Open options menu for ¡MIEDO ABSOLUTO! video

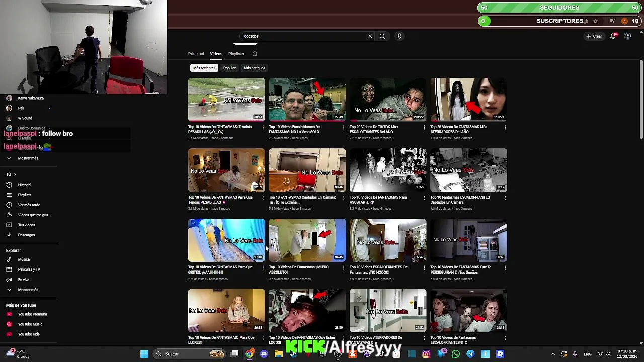pyautogui.click(x=344, y=267)
